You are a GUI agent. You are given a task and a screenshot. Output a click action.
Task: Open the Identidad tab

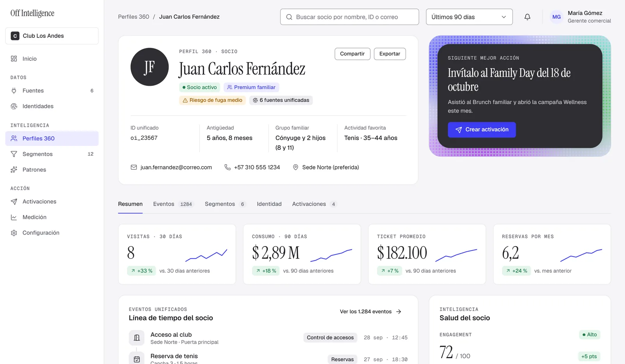(269, 204)
